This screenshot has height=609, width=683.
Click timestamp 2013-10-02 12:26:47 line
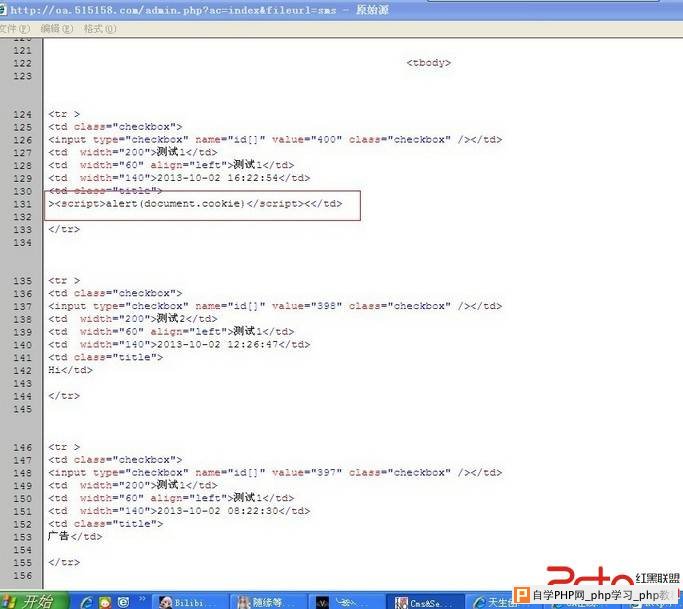(x=179, y=345)
